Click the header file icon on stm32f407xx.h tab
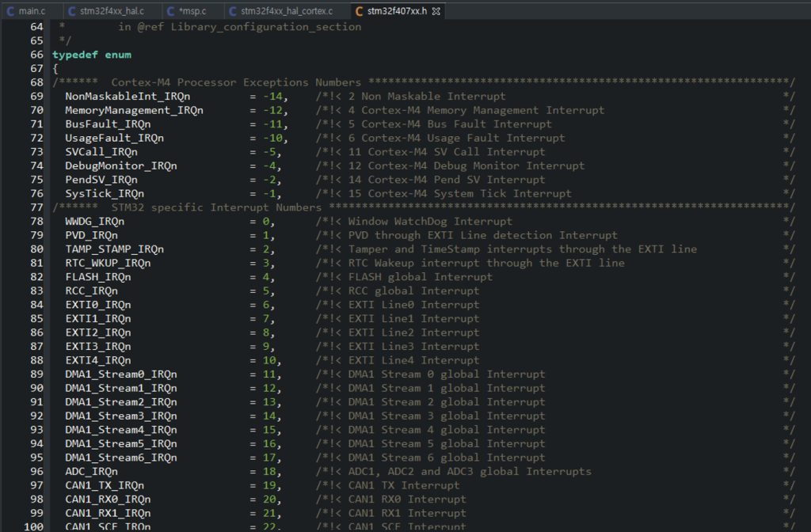 click(x=359, y=11)
